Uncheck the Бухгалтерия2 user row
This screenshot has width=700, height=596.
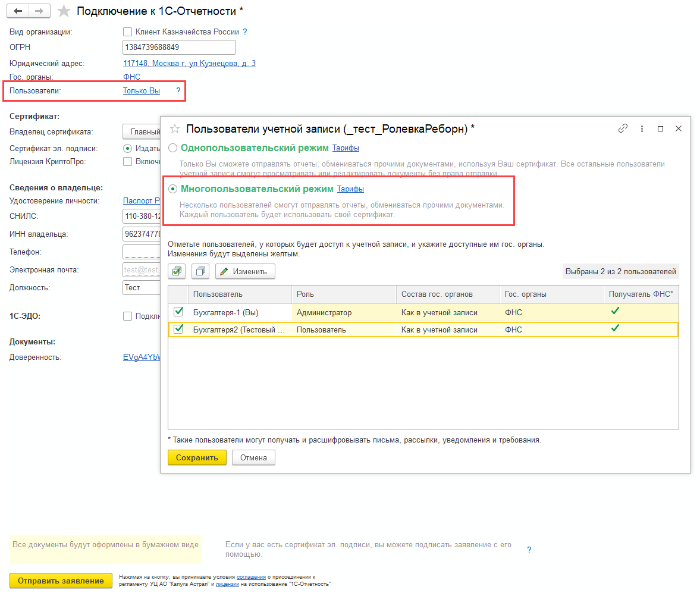pos(178,330)
